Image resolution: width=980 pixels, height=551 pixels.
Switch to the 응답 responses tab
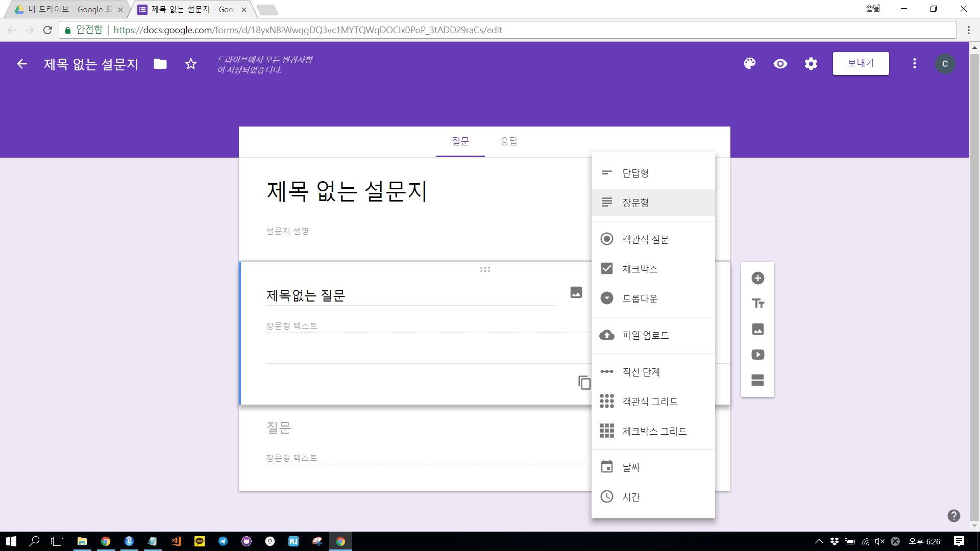508,141
